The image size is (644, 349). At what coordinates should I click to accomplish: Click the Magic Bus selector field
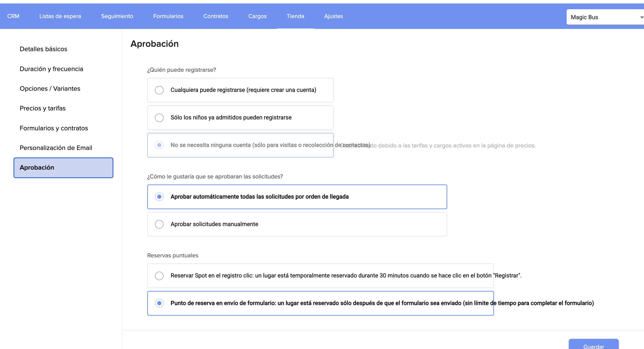600,17
